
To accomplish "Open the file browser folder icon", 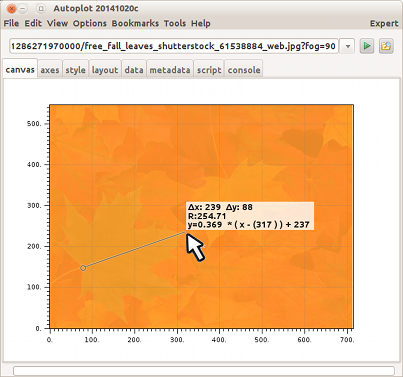I will point(386,46).
